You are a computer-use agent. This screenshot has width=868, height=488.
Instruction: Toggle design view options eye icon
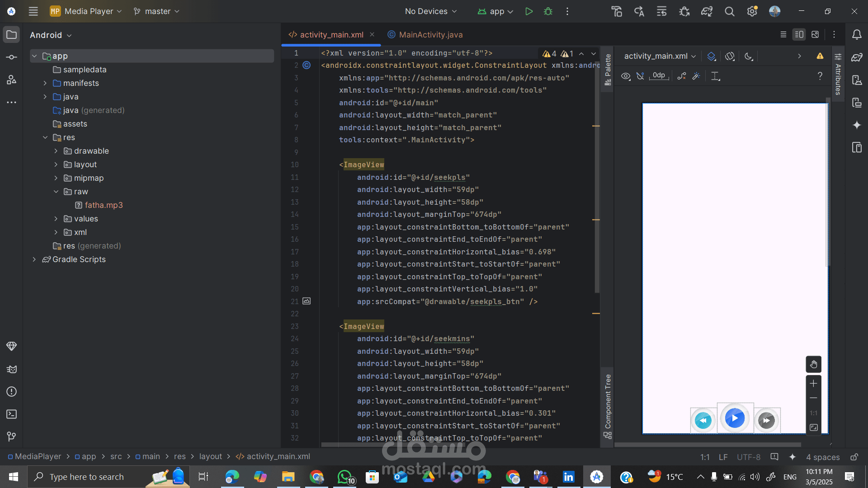[625, 76]
